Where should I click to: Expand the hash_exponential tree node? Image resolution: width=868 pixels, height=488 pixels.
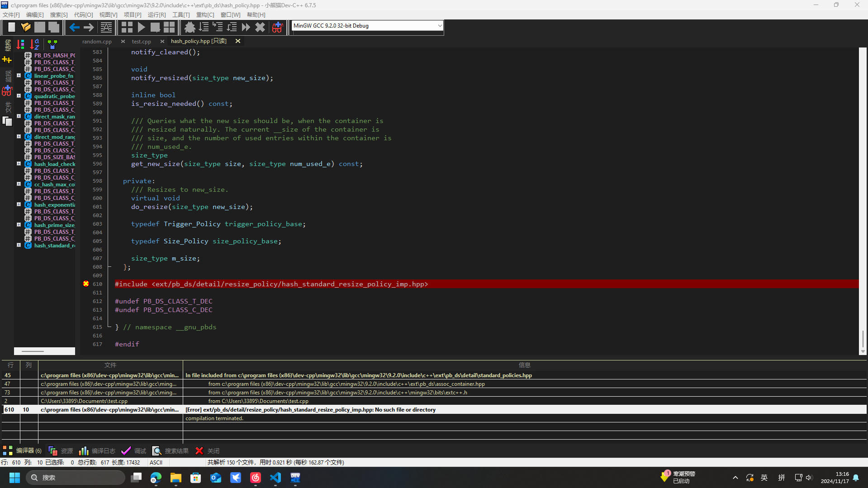click(x=19, y=204)
